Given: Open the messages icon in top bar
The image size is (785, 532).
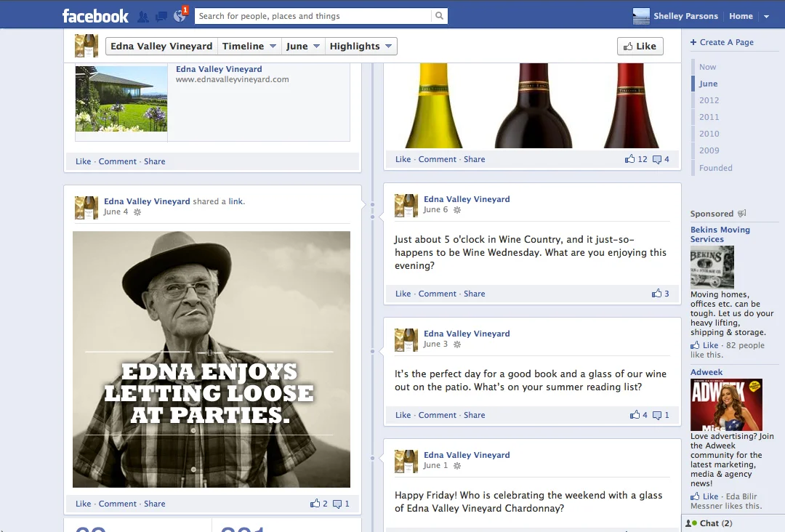Looking at the screenshot, I should (x=161, y=17).
